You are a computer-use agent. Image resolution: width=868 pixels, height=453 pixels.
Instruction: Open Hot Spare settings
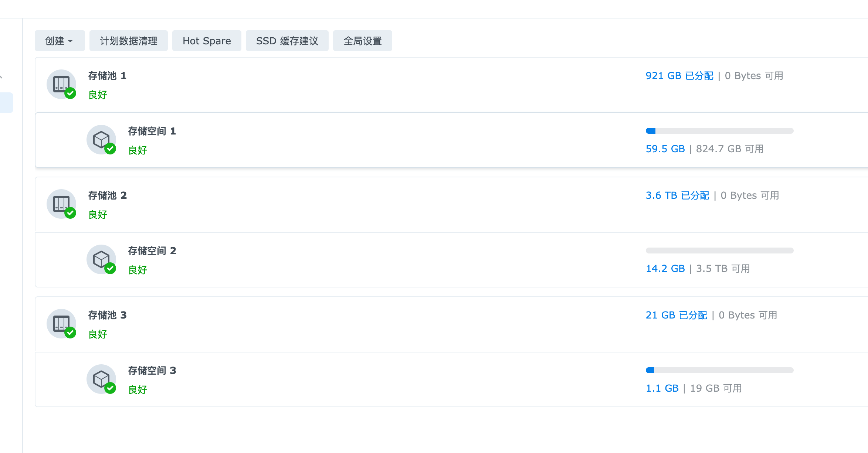pyautogui.click(x=207, y=41)
